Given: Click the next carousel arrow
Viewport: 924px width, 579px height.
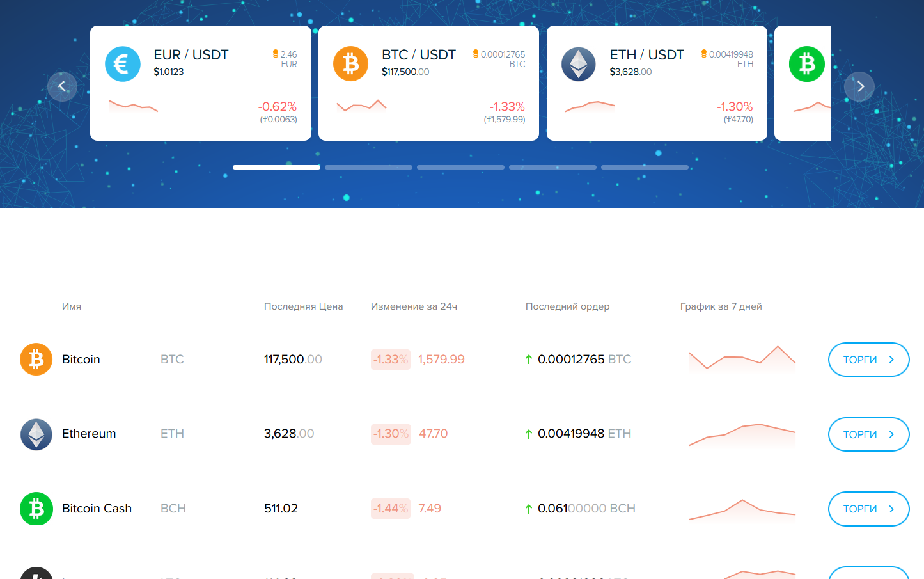Looking at the screenshot, I should pyautogui.click(x=859, y=86).
